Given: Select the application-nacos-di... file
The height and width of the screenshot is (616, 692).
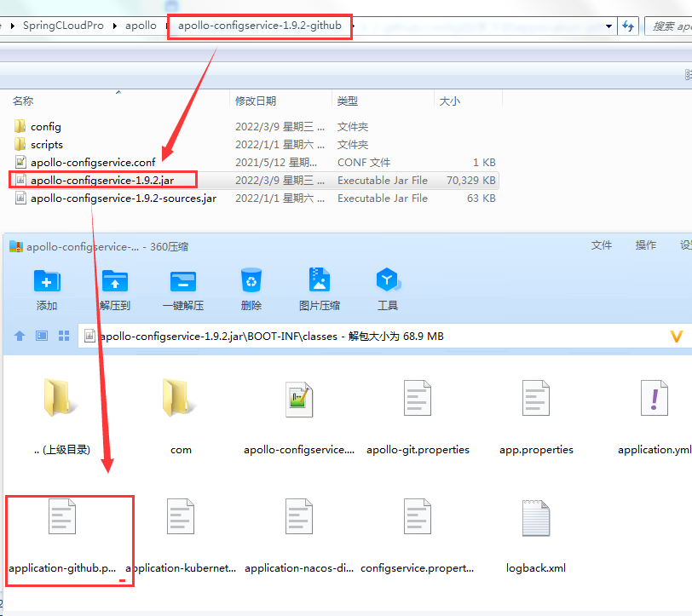Looking at the screenshot, I should (299, 516).
